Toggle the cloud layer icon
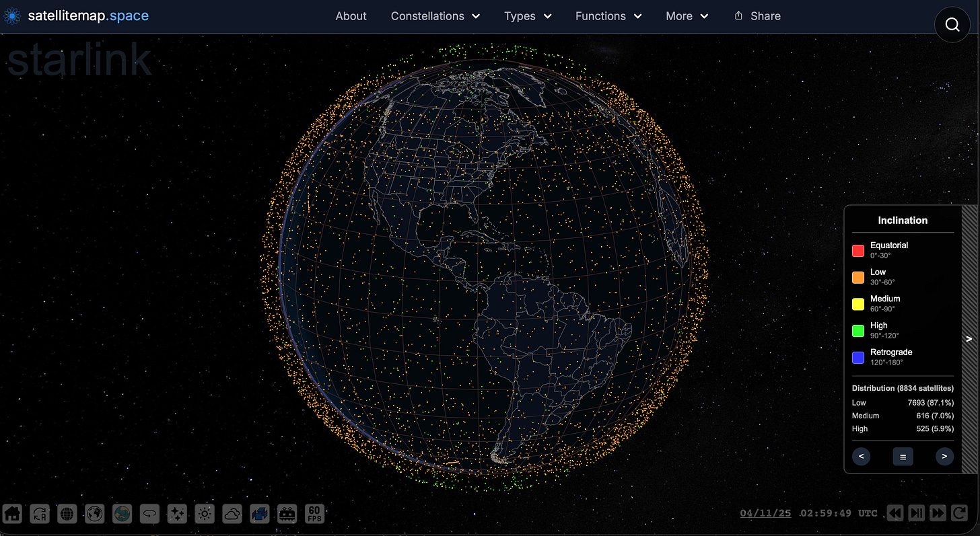The image size is (980, 536). pos(232,514)
